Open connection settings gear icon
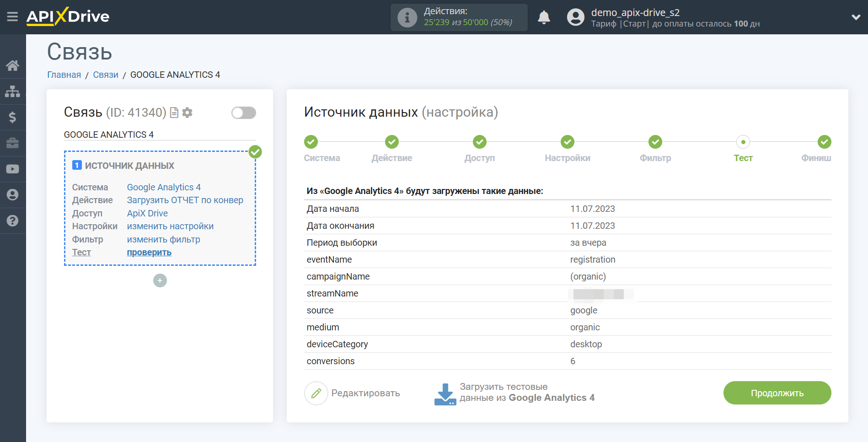The height and width of the screenshot is (442, 868). click(187, 113)
